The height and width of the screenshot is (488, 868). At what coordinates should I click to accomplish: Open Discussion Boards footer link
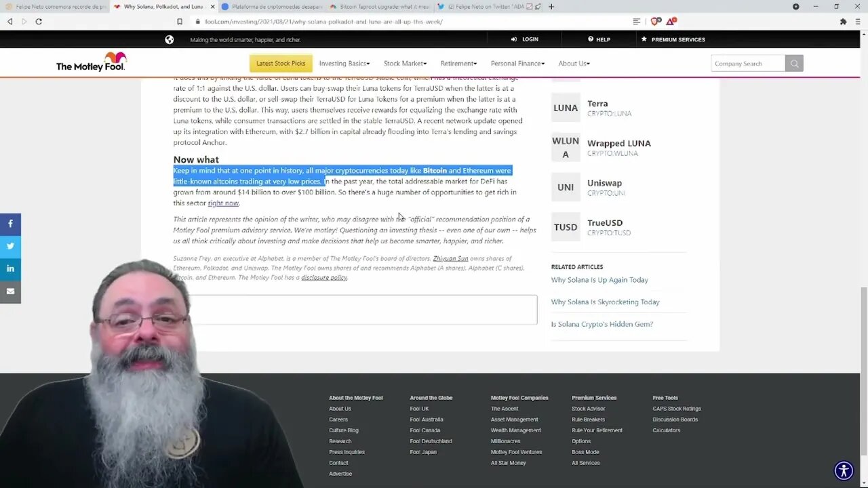(675, 420)
